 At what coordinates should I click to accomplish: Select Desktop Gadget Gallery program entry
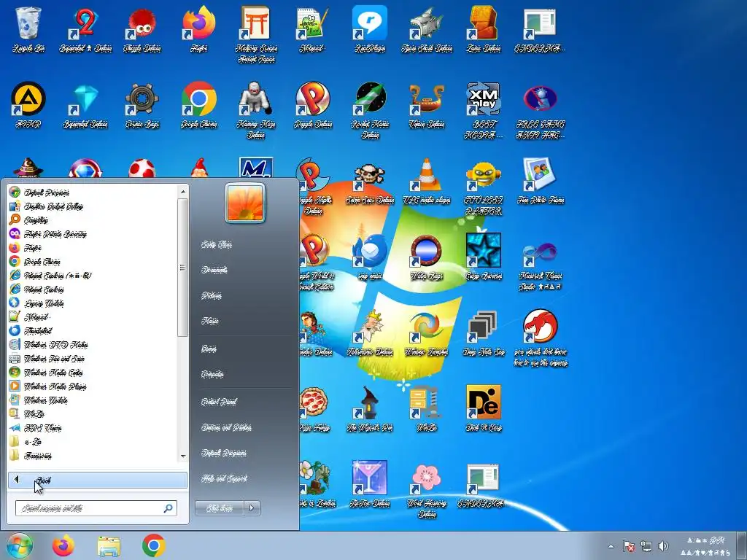coord(93,206)
